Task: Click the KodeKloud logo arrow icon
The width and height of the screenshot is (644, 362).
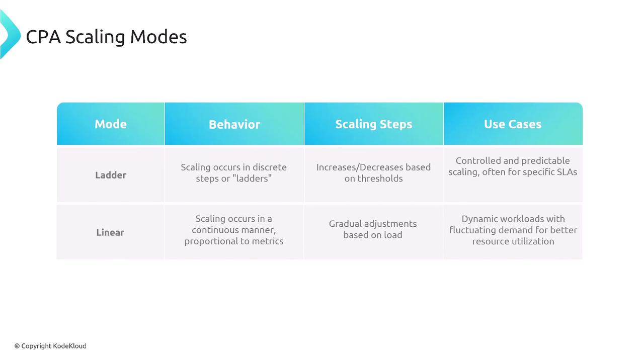Action: 9,34
